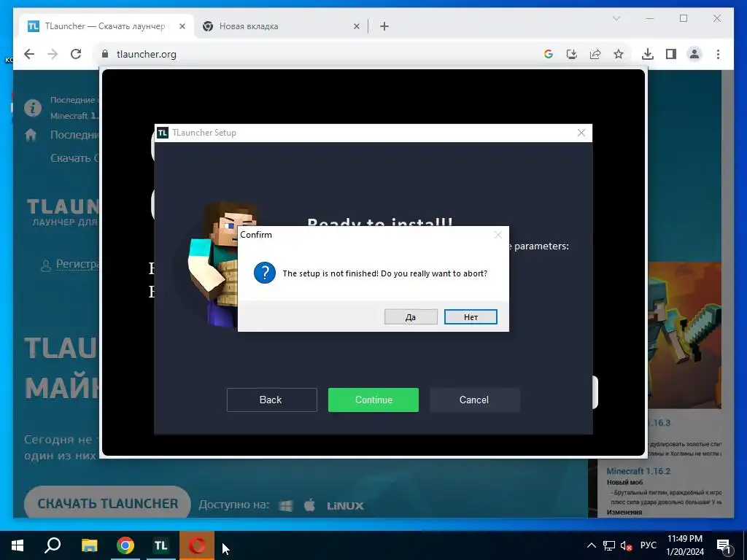Open Chrome profile avatar
Screen dimensions: 747x560
pyautogui.click(x=694, y=54)
